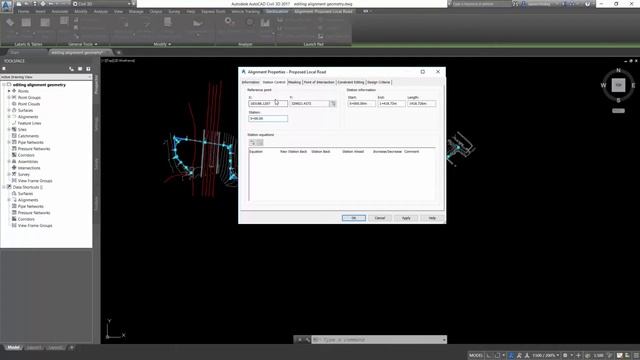Image resolution: width=640 pixels, height=360 pixels.
Task: Click the reference point Y input field
Action: point(309,104)
